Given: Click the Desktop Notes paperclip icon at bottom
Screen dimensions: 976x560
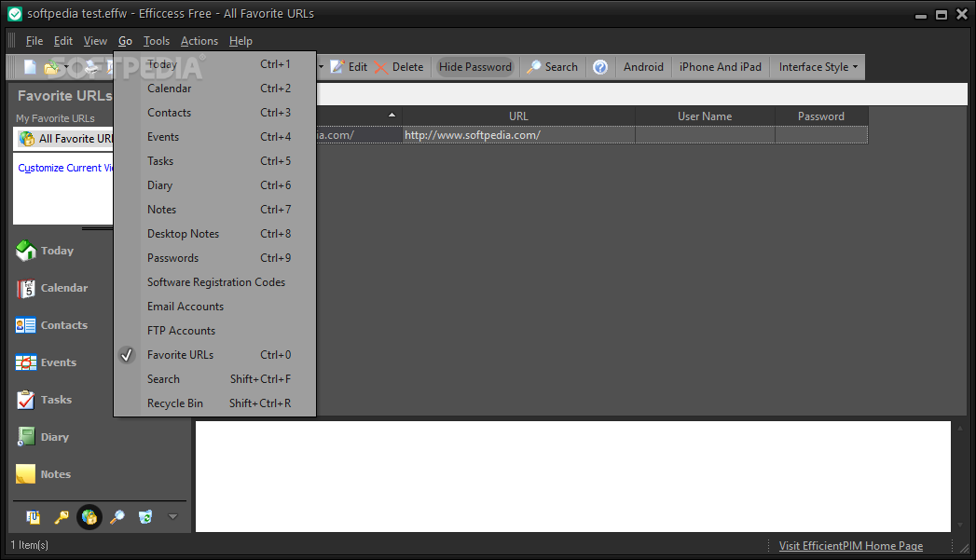Looking at the screenshot, I should (33, 517).
